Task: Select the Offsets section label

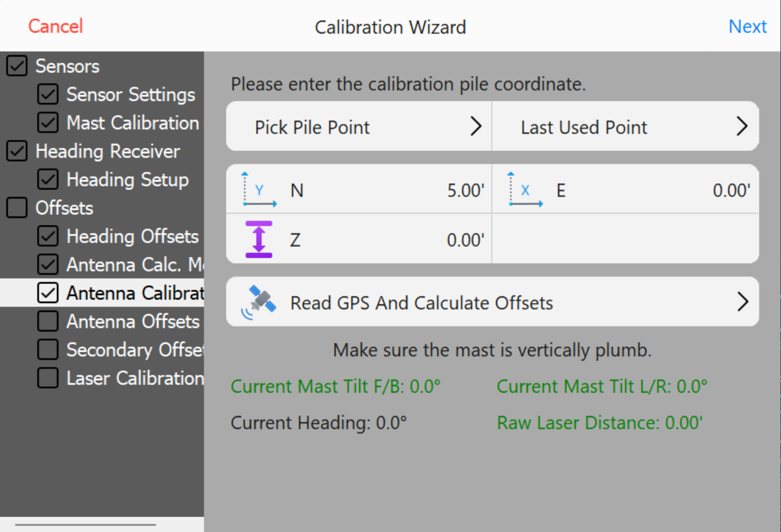Action: click(64, 208)
